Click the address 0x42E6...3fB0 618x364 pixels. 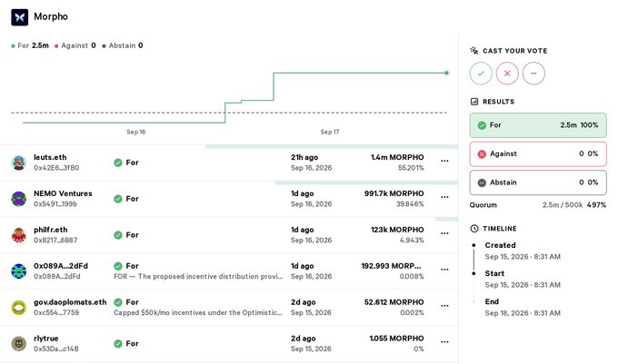pos(56,168)
